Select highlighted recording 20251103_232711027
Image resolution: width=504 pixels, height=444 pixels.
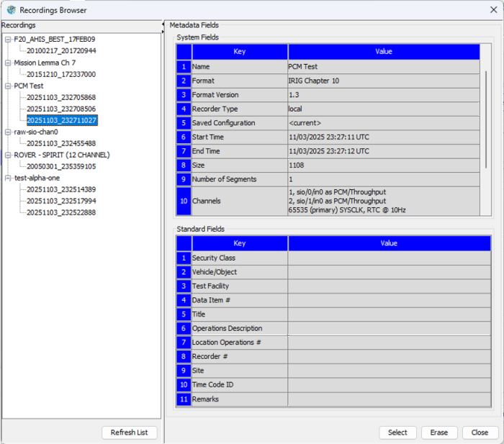pyautogui.click(x=62, y=120)
